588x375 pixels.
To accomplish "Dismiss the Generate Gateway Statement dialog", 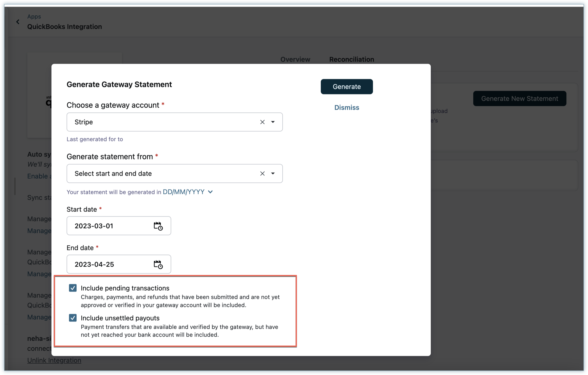I will pos(347,108).
